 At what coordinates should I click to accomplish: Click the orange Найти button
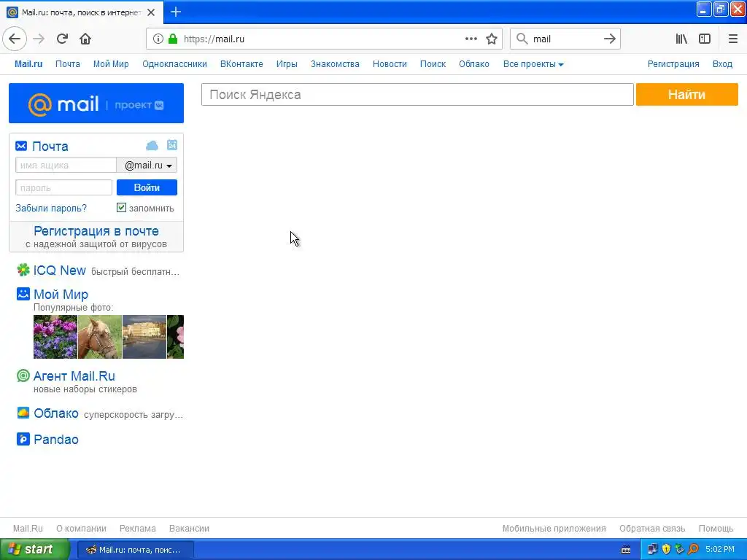[x=687, y=95]
